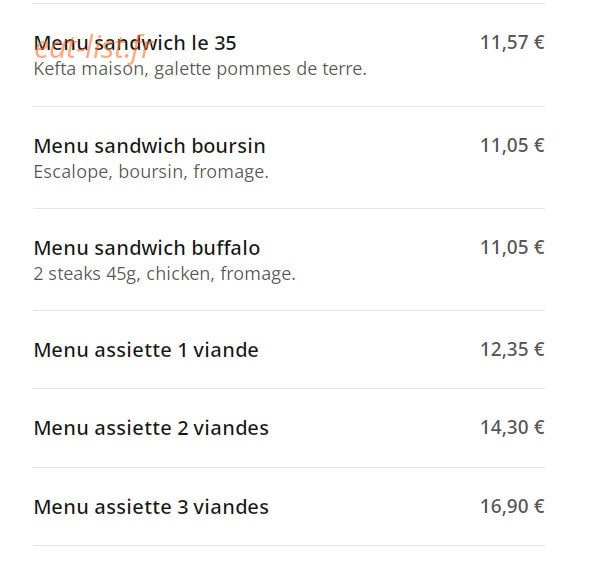
Task: Click the Menu sandwich buffalo price
Action: [x=512, y=247]
